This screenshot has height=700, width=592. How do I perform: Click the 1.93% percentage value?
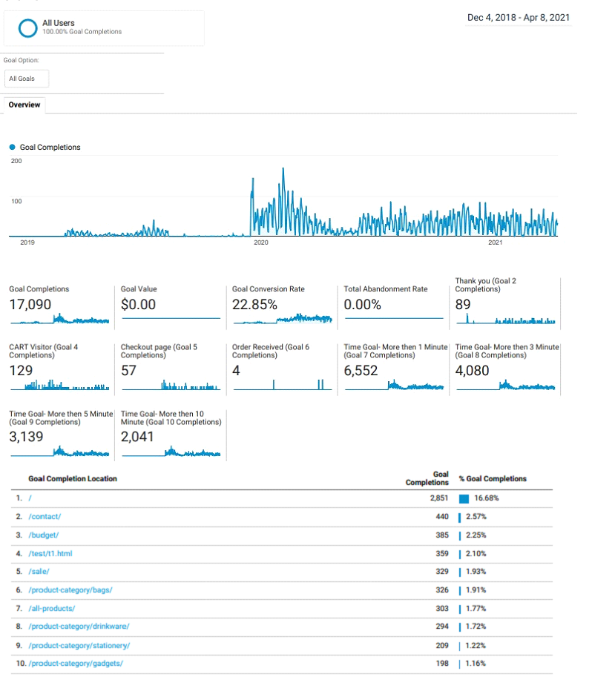[x=476, y=572]
